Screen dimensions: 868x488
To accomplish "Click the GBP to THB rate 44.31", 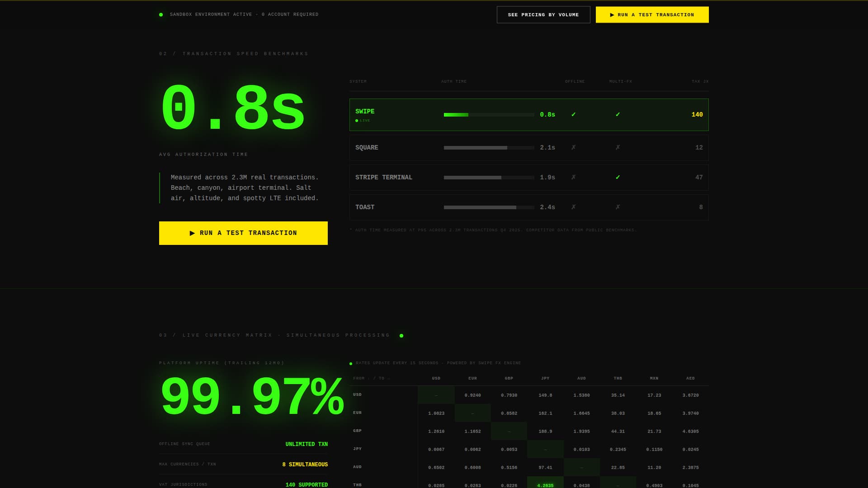I will [x=618, y=432].
